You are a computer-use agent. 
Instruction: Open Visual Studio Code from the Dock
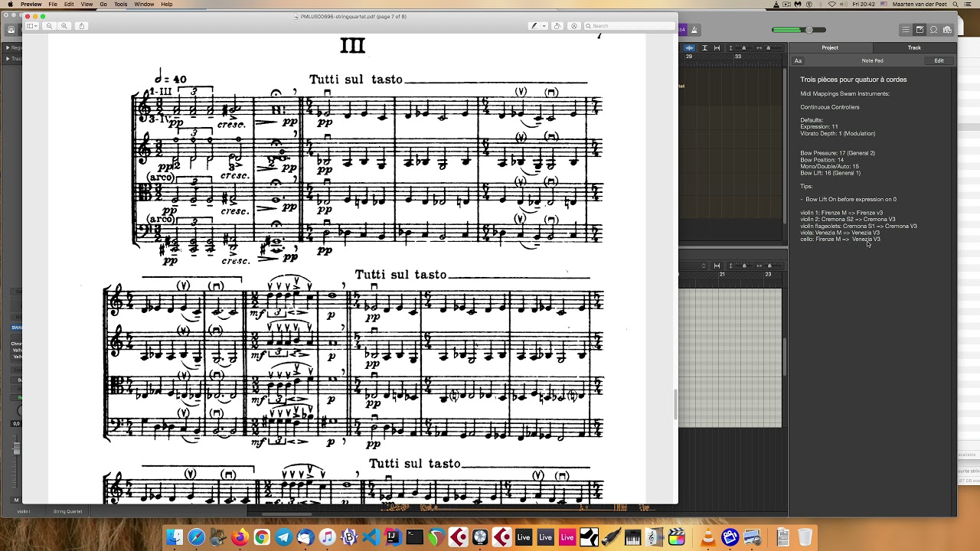[x=371, y=537]
